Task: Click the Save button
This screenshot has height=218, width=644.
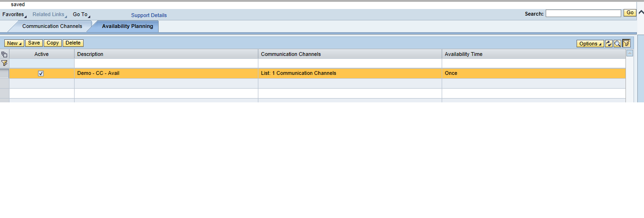Action: pos(34,43)
